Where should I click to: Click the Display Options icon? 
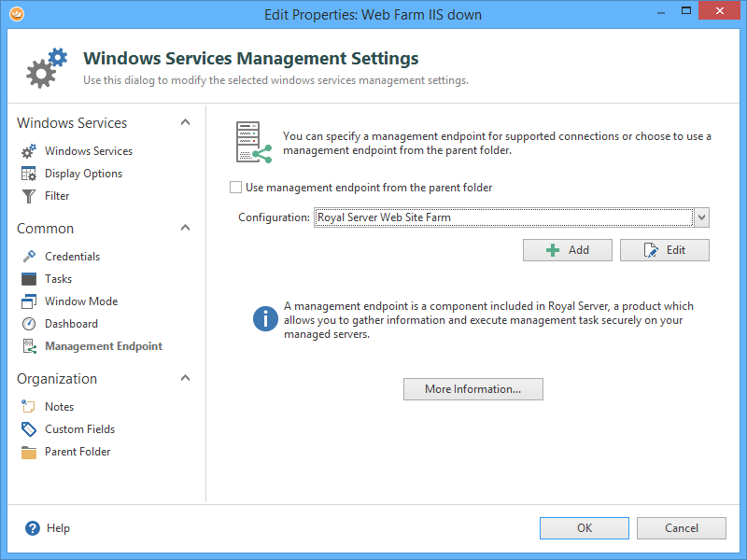click(28, 174)
